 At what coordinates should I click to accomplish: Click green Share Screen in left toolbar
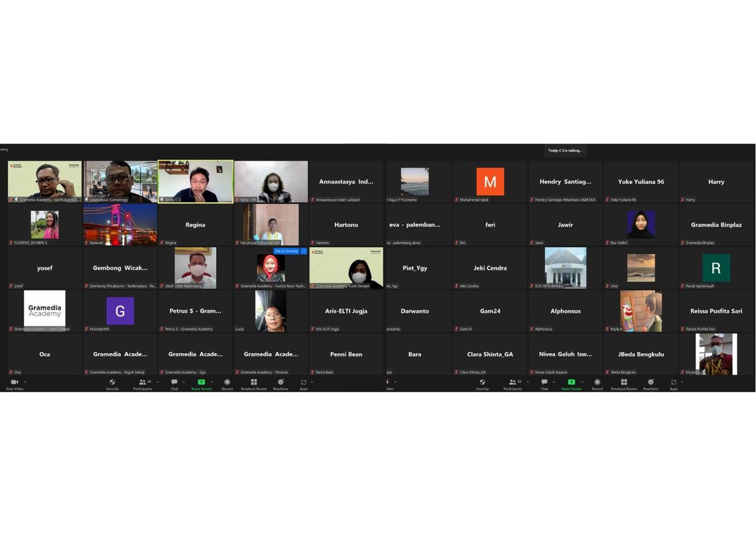click(x=201, y=382)
